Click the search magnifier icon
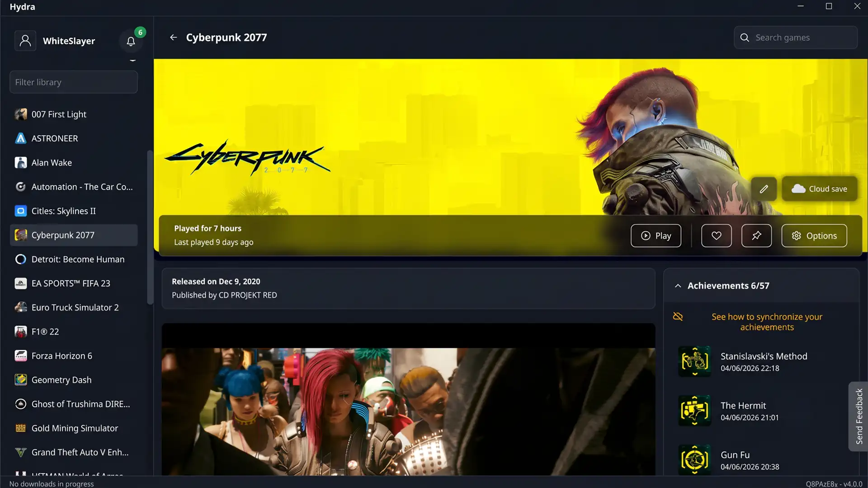Viewport: 868px width, 488px height. tap(745, 38)
